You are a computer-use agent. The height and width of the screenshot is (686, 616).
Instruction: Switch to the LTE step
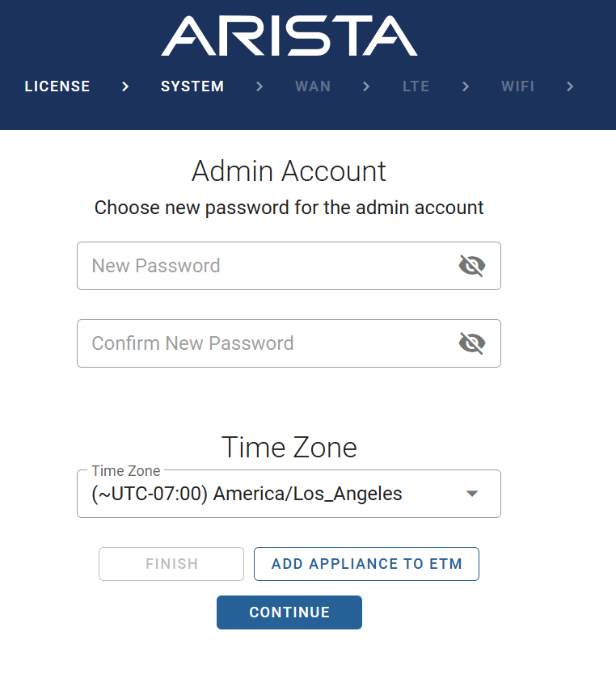(416, 86)
